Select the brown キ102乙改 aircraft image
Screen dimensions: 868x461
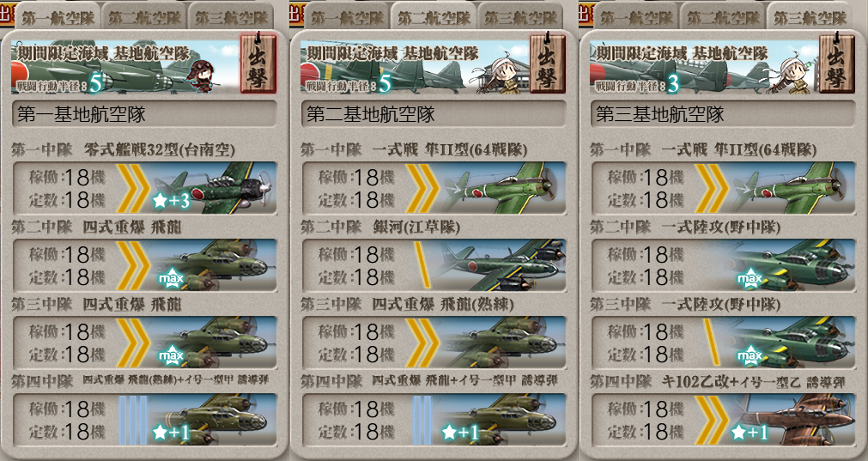(x=792, y=420)
